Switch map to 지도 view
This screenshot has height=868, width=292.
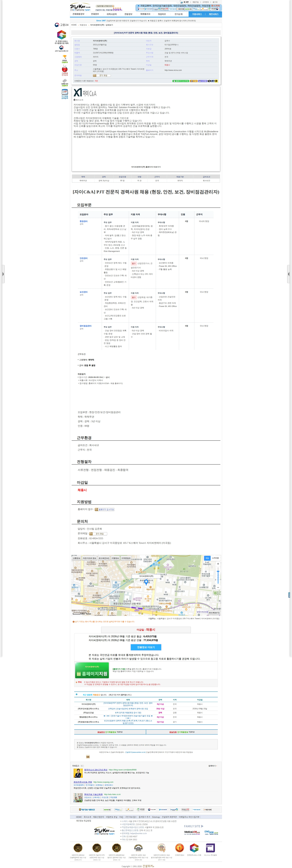207,558
